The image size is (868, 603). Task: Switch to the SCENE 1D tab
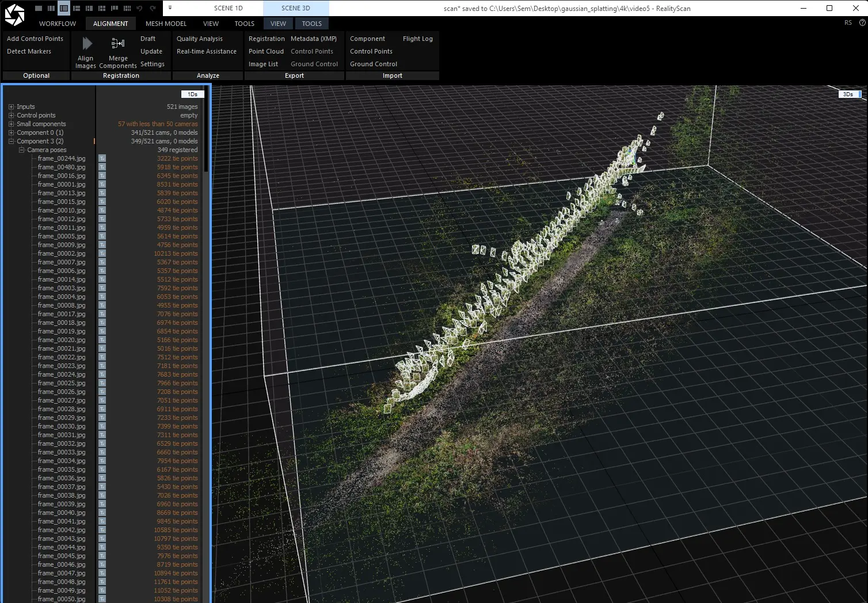(228, 8)
